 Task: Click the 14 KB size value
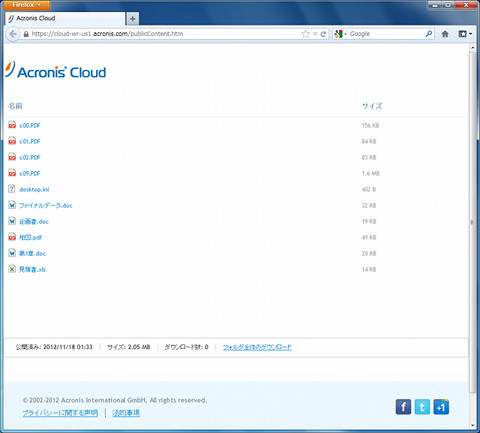tap(369, 270)
